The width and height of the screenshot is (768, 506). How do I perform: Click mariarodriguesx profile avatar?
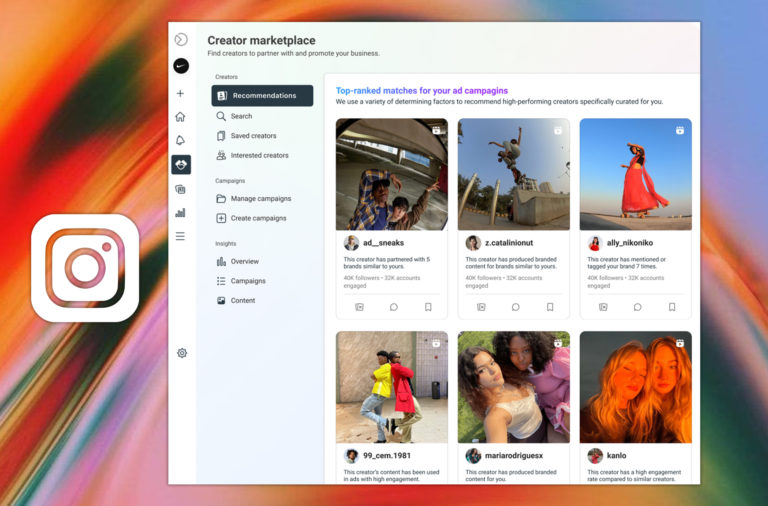click(473, 456)
